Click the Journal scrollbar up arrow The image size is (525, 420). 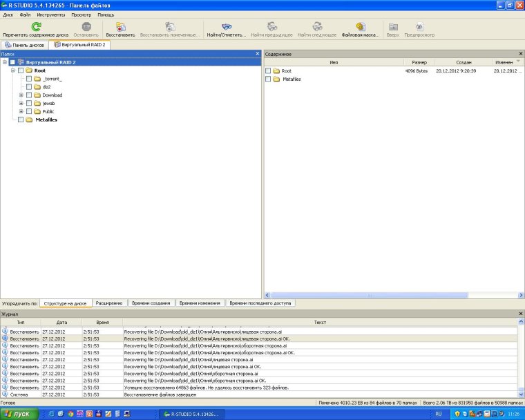tap(521, 322)
